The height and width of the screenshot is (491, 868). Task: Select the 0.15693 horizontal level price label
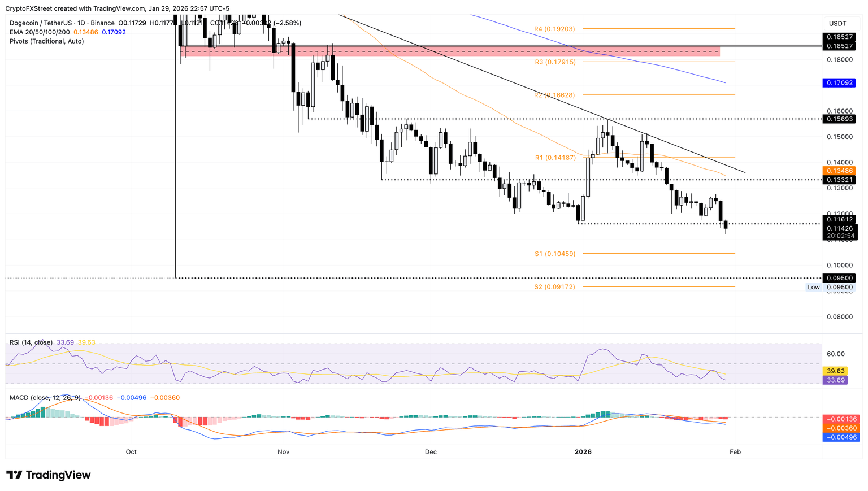839,119
